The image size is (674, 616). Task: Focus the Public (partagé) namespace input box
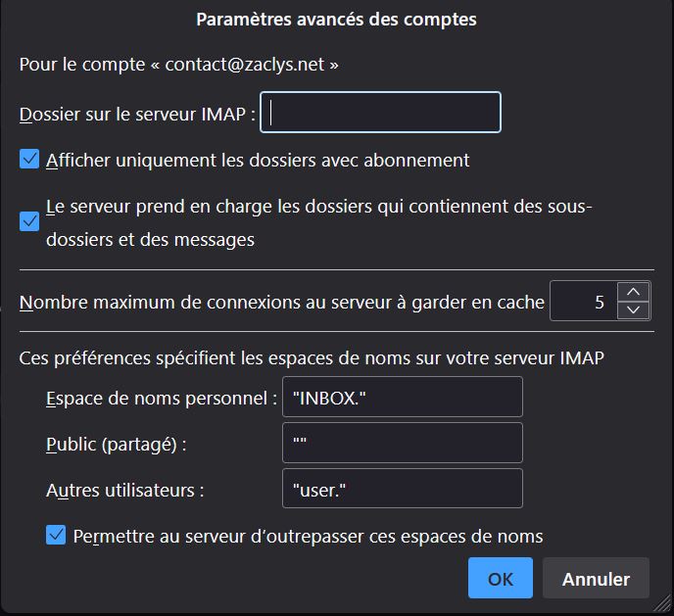402,444
